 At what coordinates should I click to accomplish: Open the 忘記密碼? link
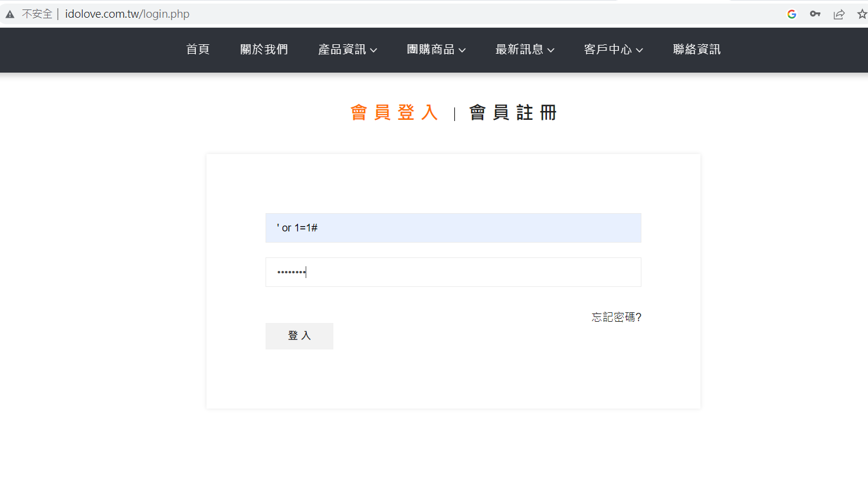pyautogui.click(x=617, y=318)
